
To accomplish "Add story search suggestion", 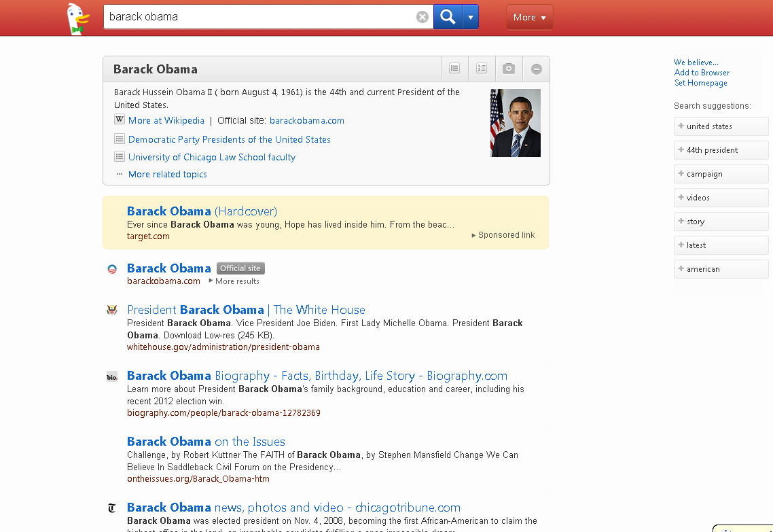I will [721, 221].
